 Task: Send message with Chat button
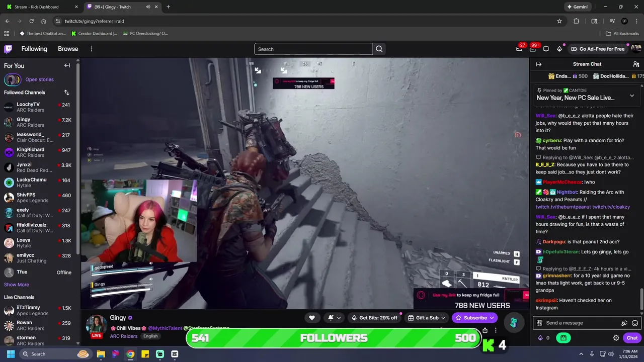tap(632, 338)
